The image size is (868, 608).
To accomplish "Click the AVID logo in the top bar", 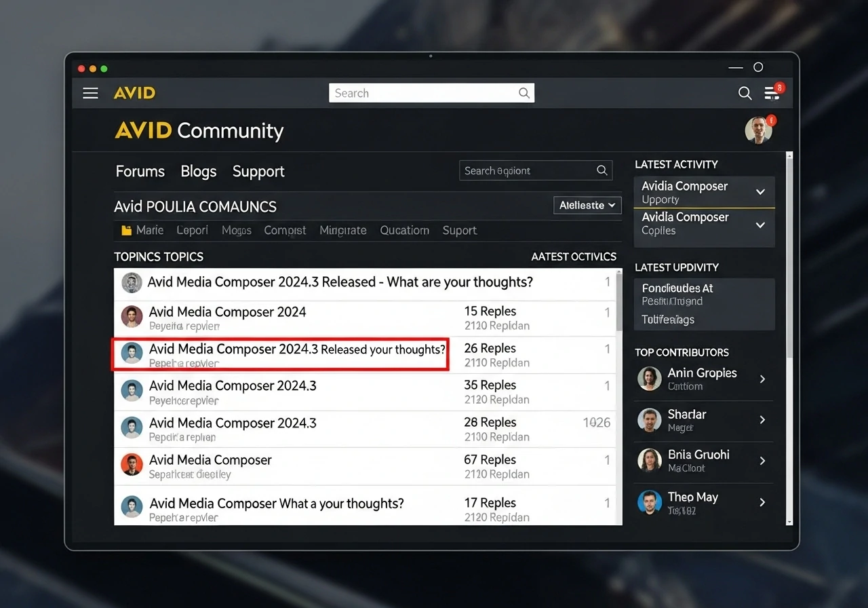I will click(x=134, y=93).
